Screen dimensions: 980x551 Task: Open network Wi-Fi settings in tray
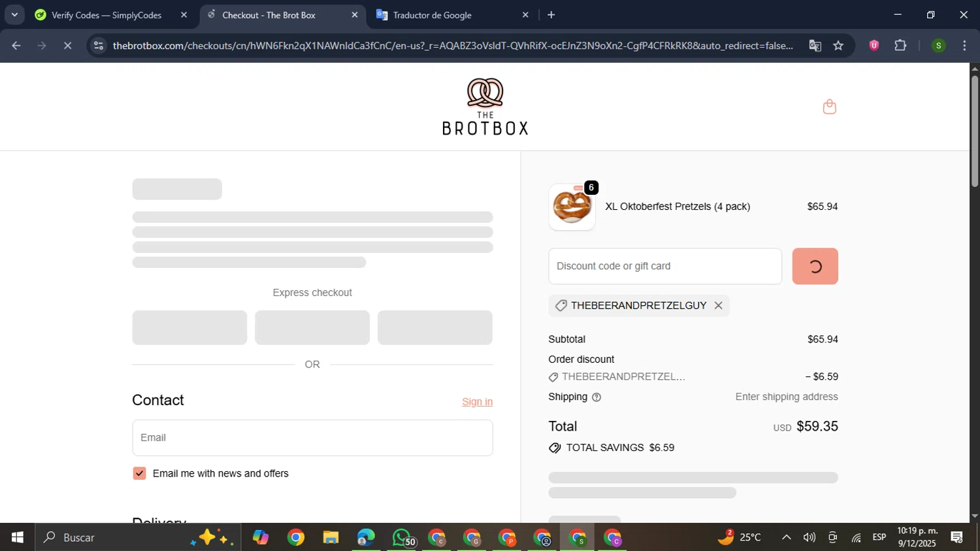click(856, 537)
